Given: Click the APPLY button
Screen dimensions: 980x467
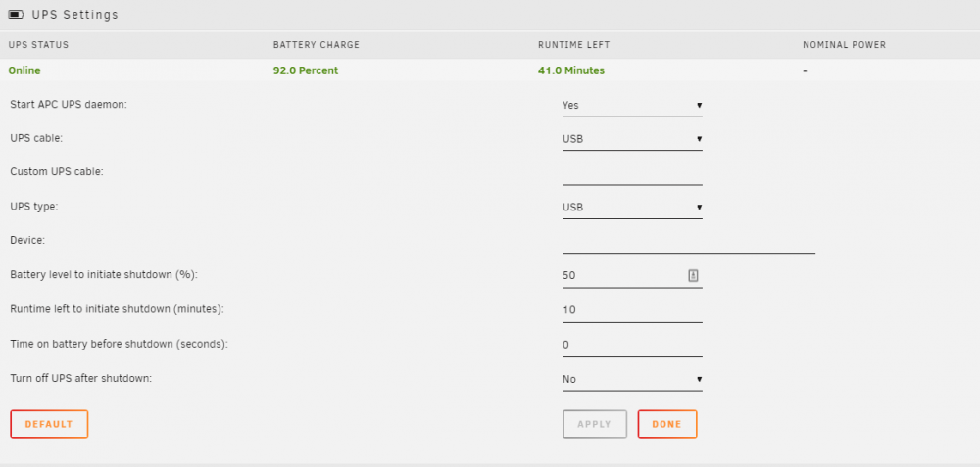Looking at the screenshot, I should (595, 424).
